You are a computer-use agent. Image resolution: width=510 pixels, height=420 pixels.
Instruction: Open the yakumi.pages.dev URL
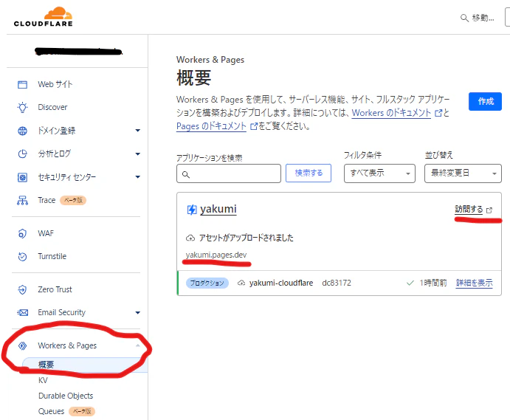[216, 255]
